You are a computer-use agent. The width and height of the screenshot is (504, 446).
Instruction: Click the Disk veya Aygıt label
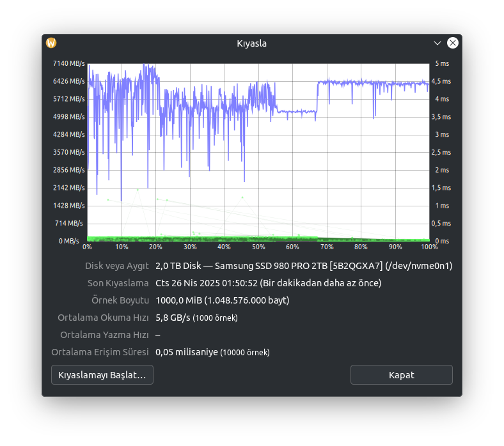(x=116, y=266)
